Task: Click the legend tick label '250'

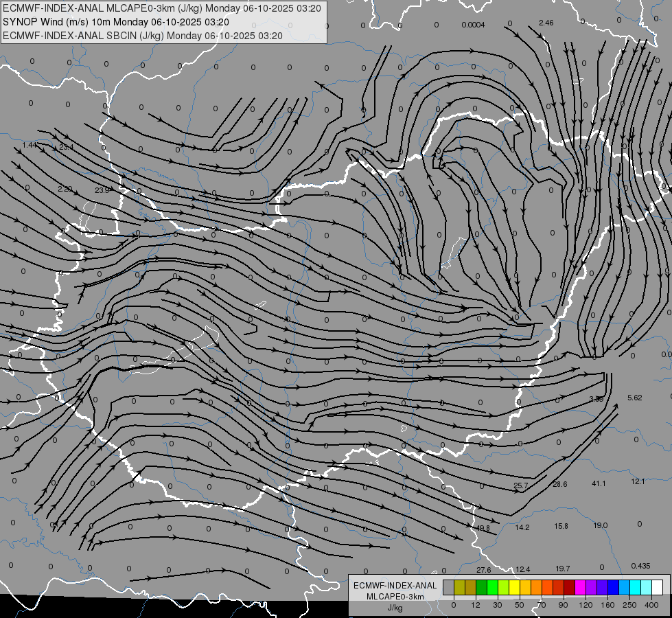Action: coord(629,605)
